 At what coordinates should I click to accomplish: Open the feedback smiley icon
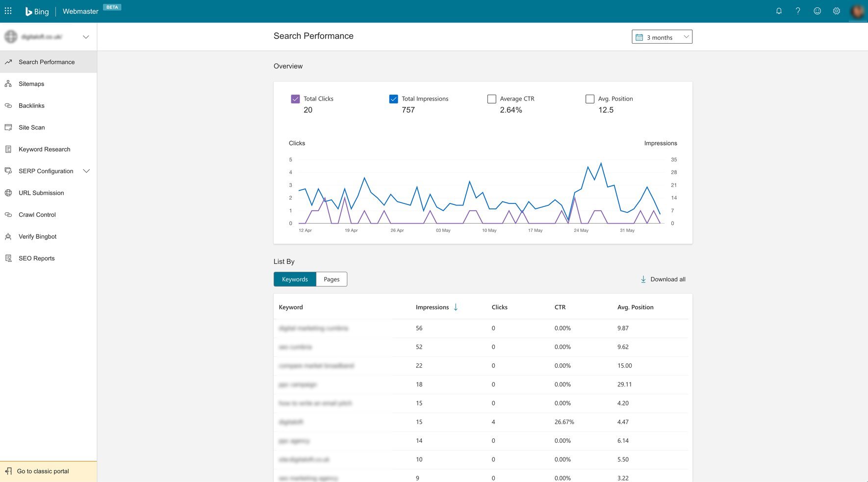coord(817,11)
